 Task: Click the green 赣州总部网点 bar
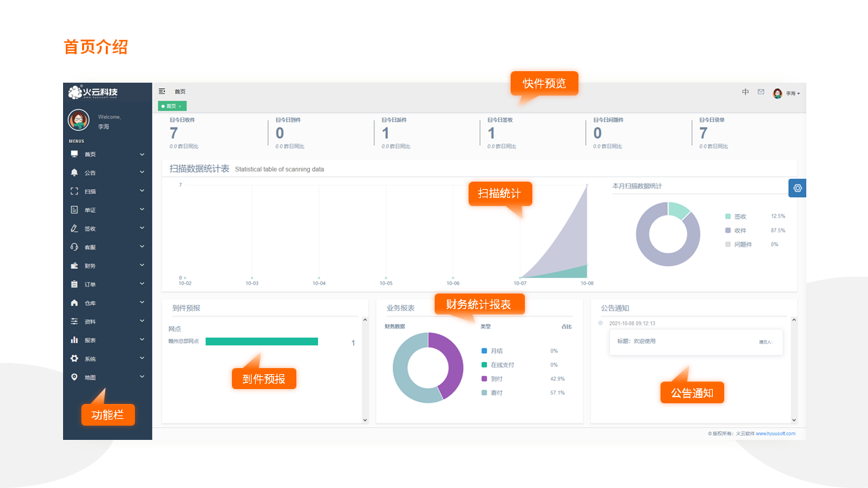pyautogui.click(x=262, y=342)
